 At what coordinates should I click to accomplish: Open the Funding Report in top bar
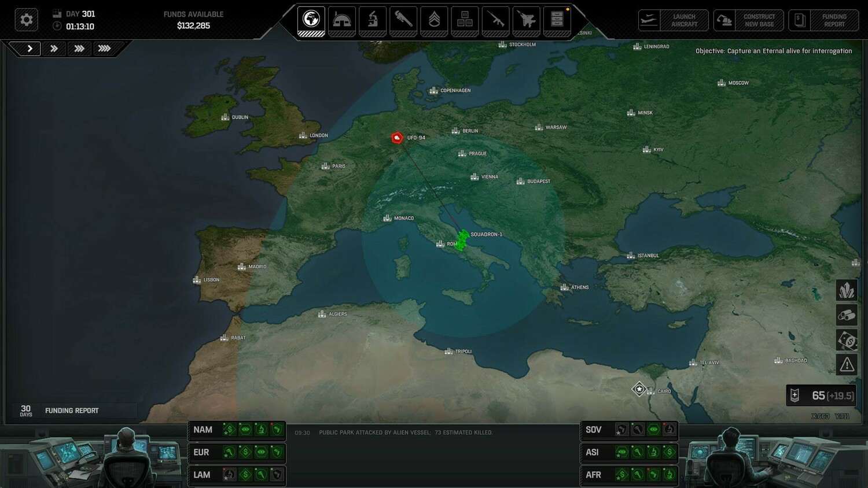click(x=823, y=20)
